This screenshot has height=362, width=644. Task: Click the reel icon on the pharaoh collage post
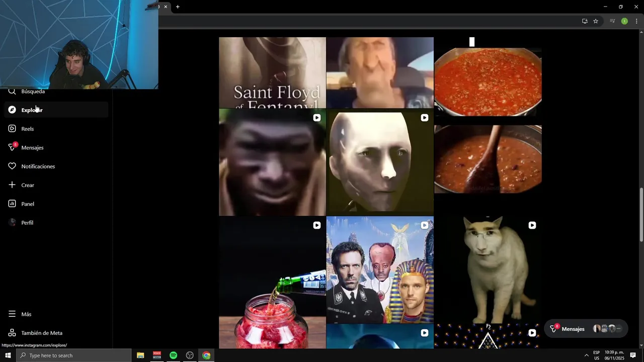click(425, 225)
